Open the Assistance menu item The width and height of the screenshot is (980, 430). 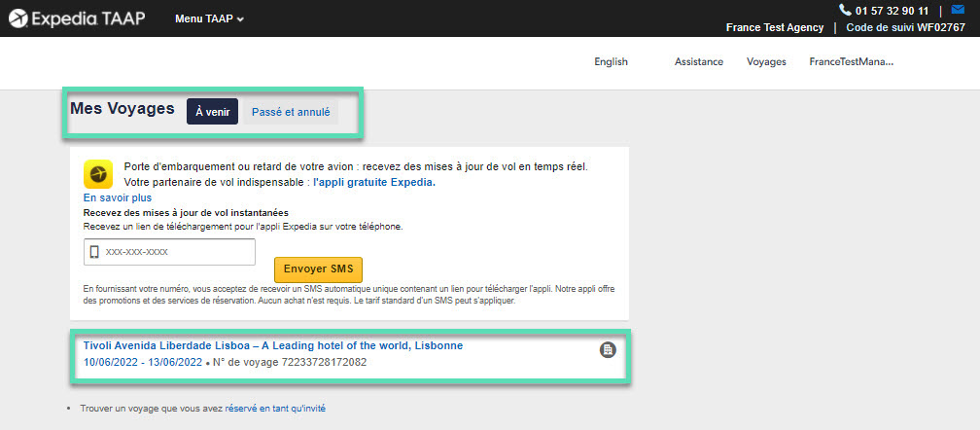pos(699,62)
